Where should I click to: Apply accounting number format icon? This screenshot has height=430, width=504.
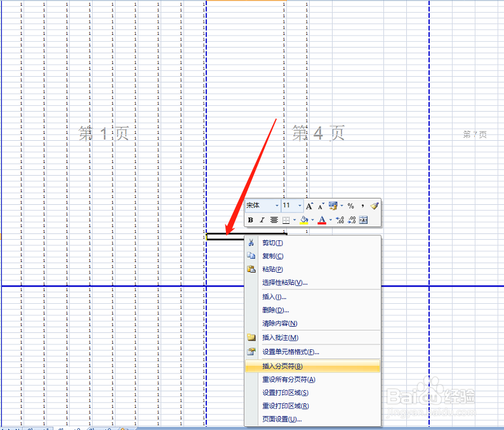333,206
